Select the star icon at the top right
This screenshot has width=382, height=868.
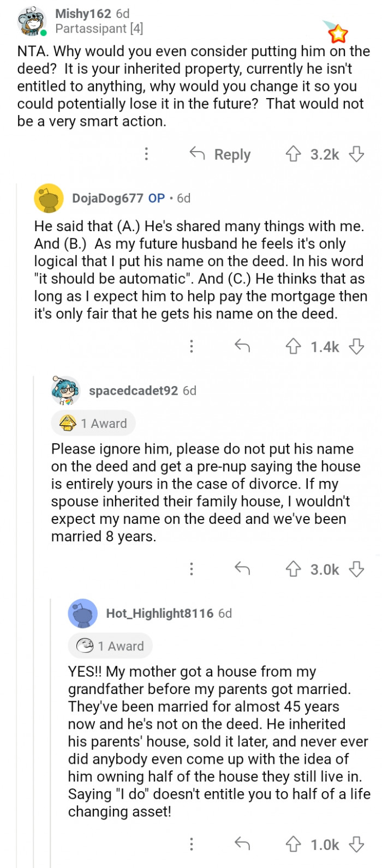click(x=339, y=34)
